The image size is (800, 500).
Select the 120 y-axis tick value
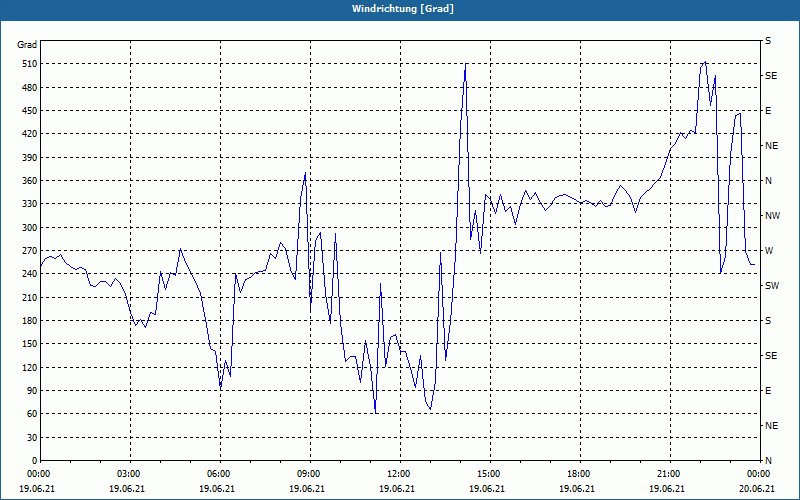pos(30,367)
